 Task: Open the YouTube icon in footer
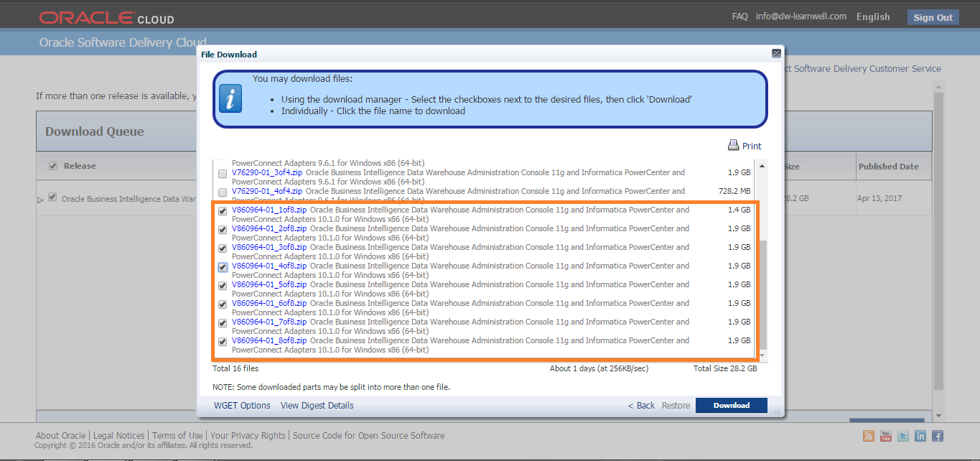click(x=886, y=436)
